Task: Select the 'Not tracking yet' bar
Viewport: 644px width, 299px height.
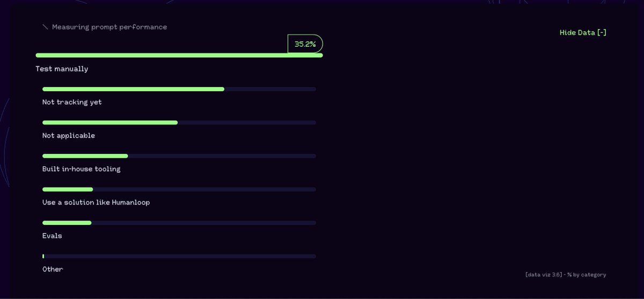Action: click(x=179, y=89)
